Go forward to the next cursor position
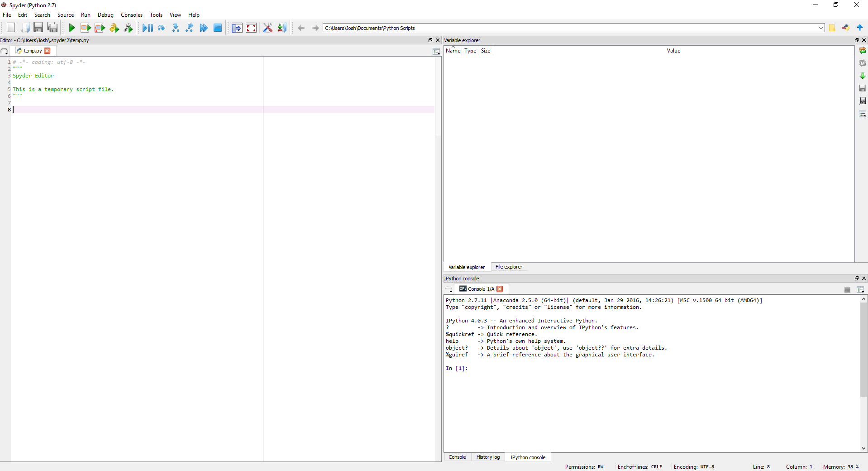Image resolution: width=868 pixels, height=471 pixels. point(315,28)
